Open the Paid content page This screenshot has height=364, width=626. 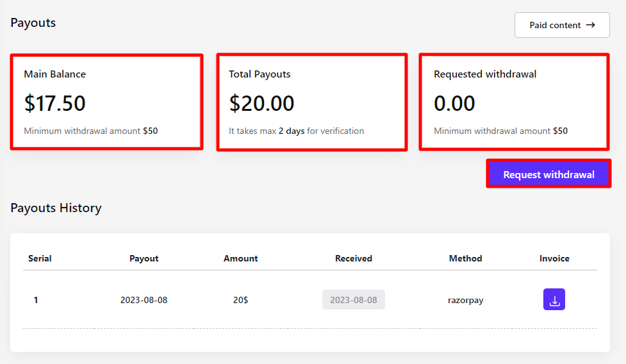(x=561, y=25)
